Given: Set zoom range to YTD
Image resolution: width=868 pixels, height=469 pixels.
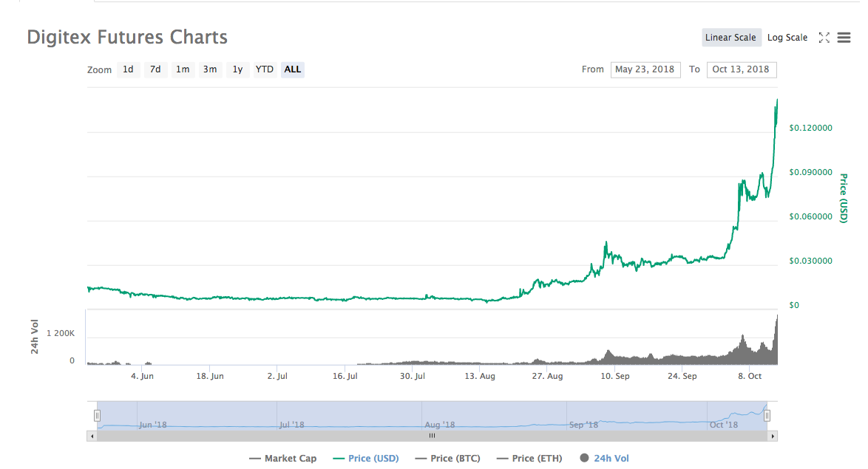Looking at the screenshot, I should click(265, 69).
